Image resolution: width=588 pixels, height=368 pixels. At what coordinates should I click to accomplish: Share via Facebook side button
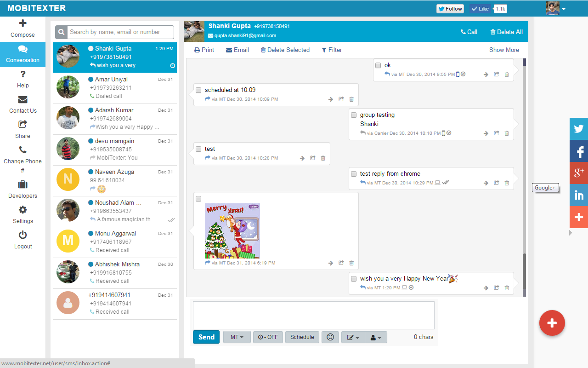pyautogui.click(x=579, y=151)
